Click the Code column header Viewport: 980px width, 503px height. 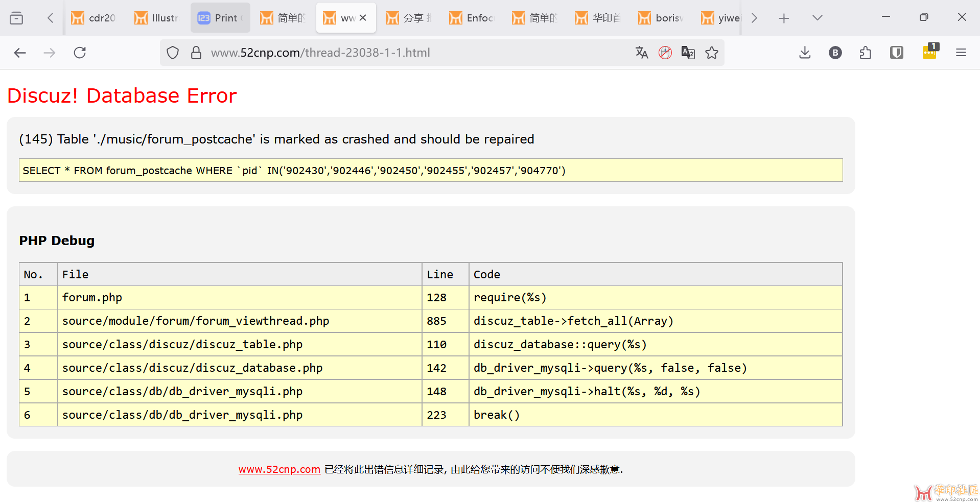coord(656,275)
